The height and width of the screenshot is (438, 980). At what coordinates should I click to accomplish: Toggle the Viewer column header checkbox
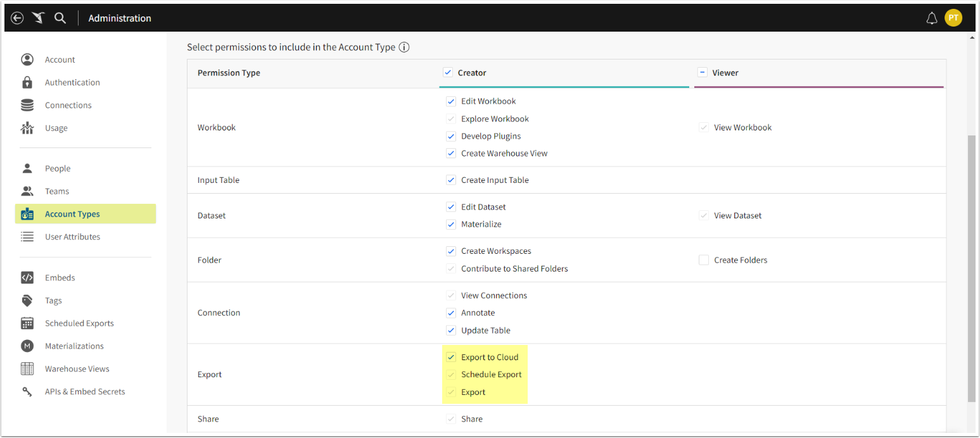point(703,73)
